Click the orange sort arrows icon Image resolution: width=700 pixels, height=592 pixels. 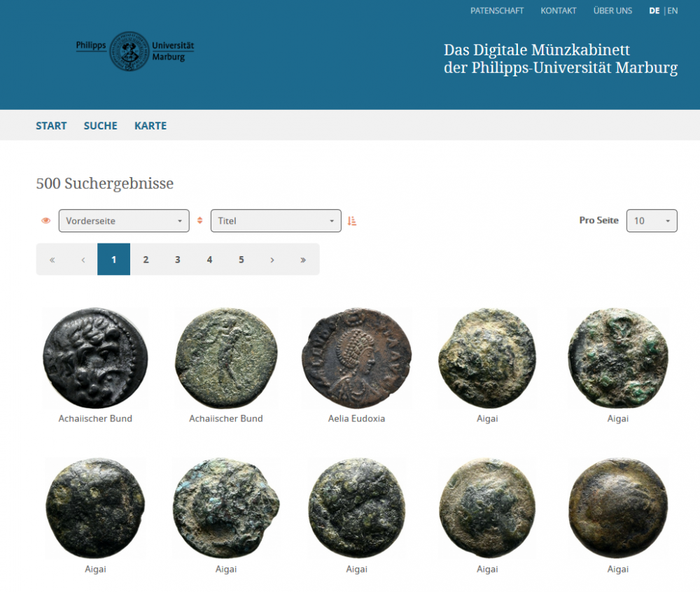199,220
